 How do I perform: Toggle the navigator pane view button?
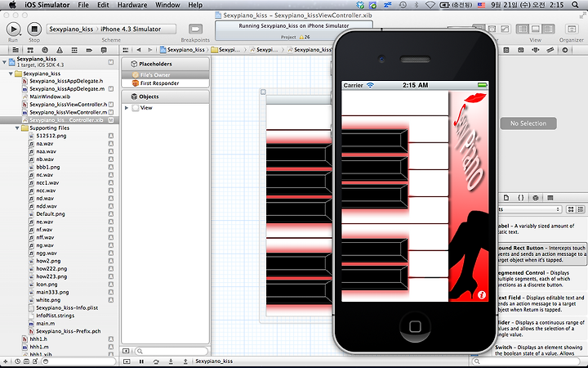click(523, 29)
